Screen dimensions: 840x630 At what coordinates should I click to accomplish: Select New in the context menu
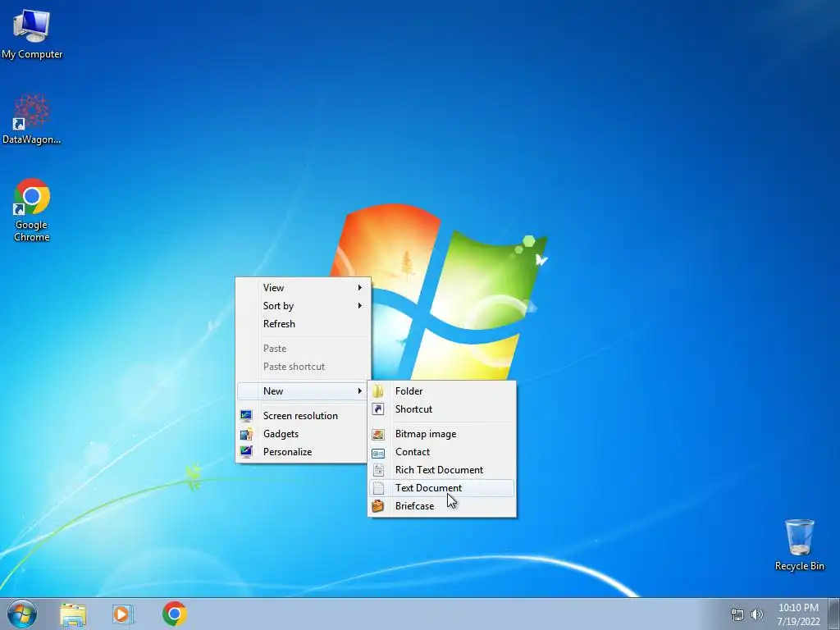click(304, 391)
